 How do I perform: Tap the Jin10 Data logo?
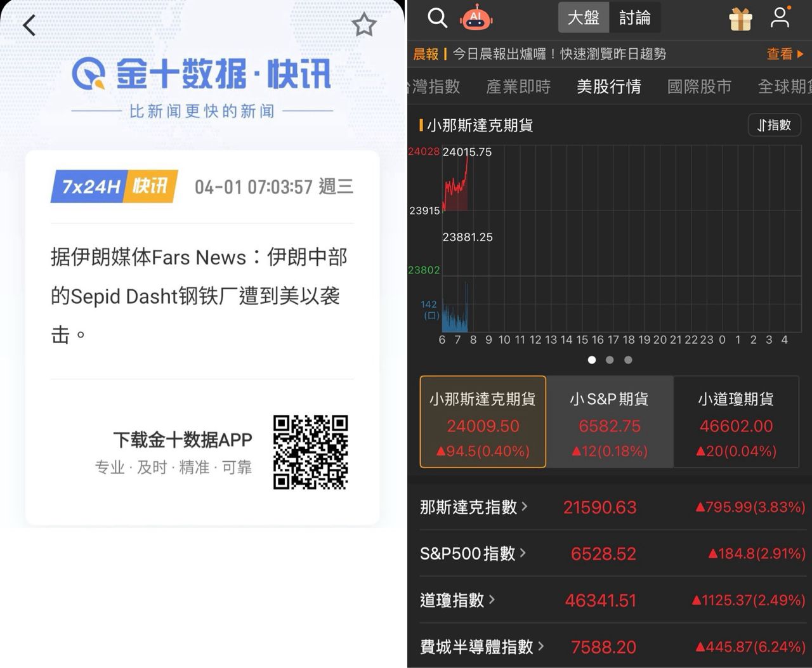pos(202,74)
